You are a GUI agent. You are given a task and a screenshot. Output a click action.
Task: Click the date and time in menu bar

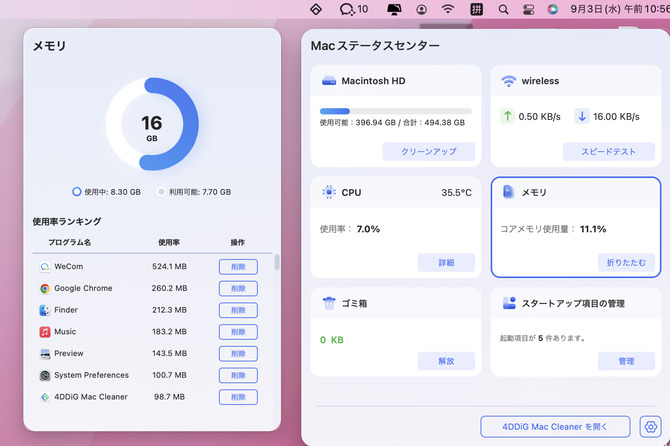(620, 9)
